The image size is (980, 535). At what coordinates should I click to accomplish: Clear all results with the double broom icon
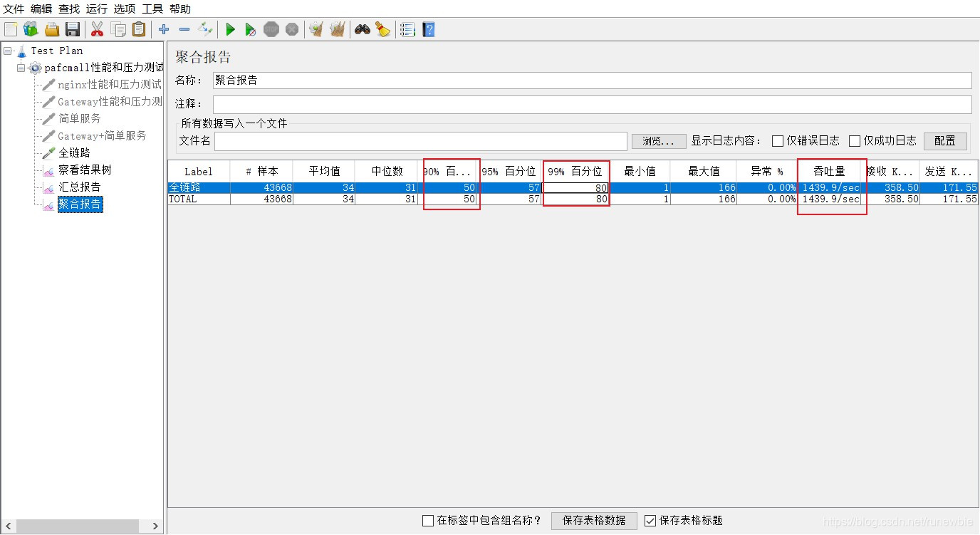(337, 29)
